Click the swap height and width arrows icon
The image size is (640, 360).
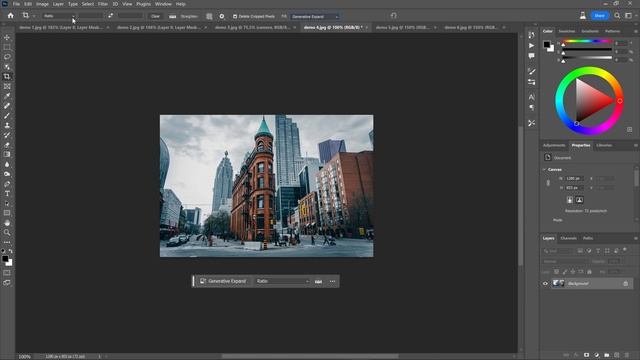pos(111,16)
